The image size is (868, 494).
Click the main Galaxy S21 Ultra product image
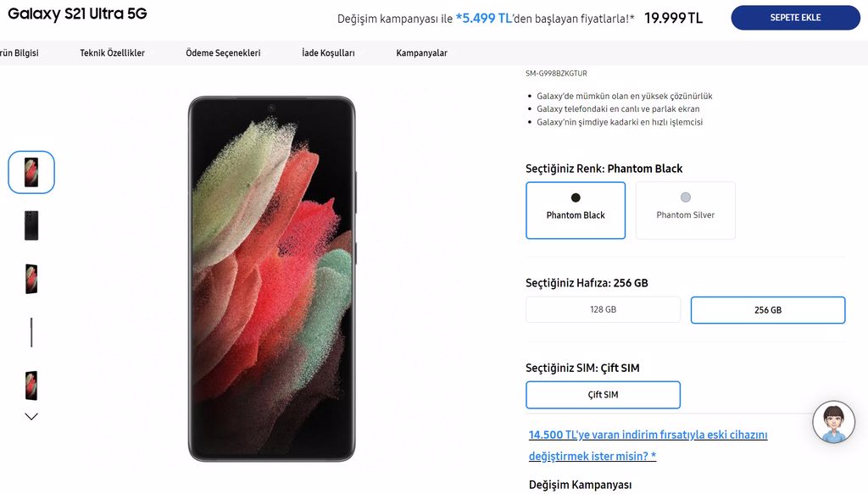[x=271, y=279]
